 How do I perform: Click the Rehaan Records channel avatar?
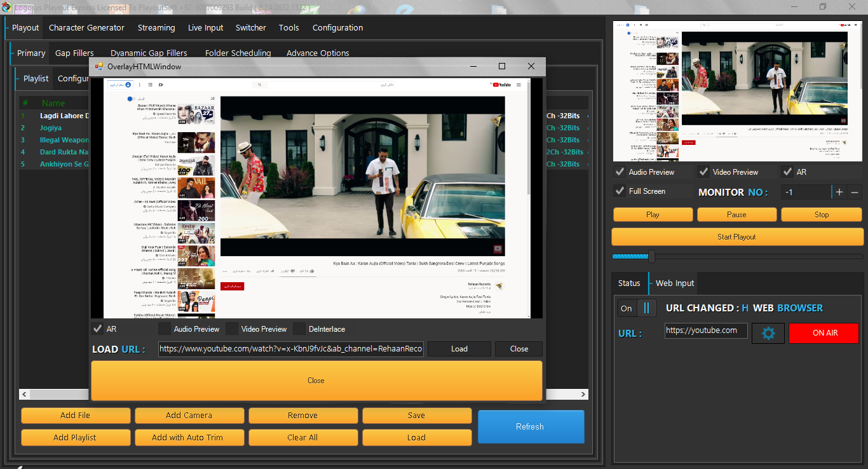pos(499,286)
